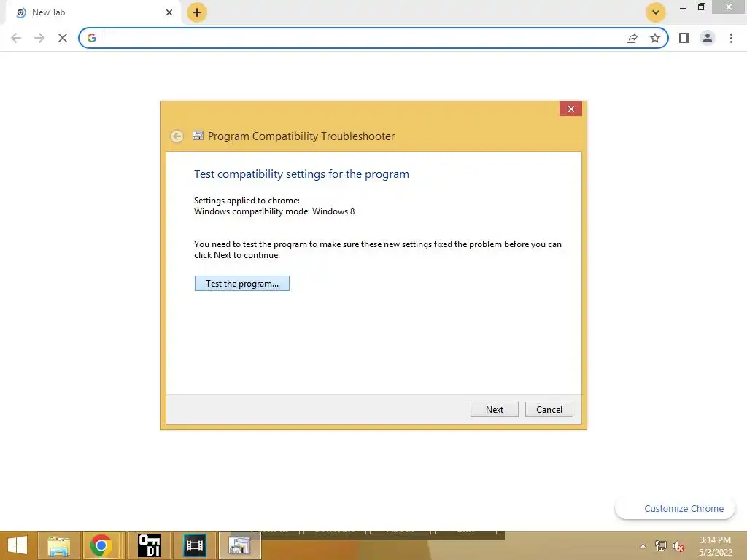Go back using the troubleshooter back arrow
Viewport: 747px width, 560px height.
coord(177,136)
